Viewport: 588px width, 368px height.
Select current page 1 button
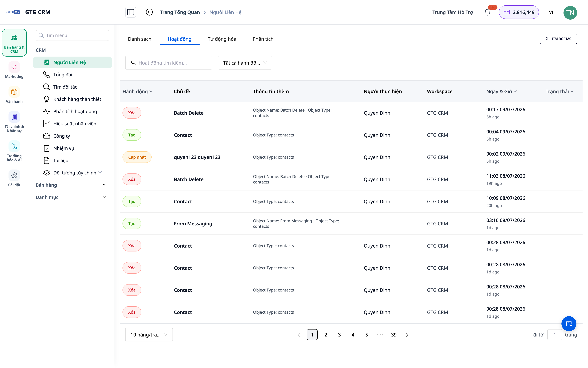point(312,335)
